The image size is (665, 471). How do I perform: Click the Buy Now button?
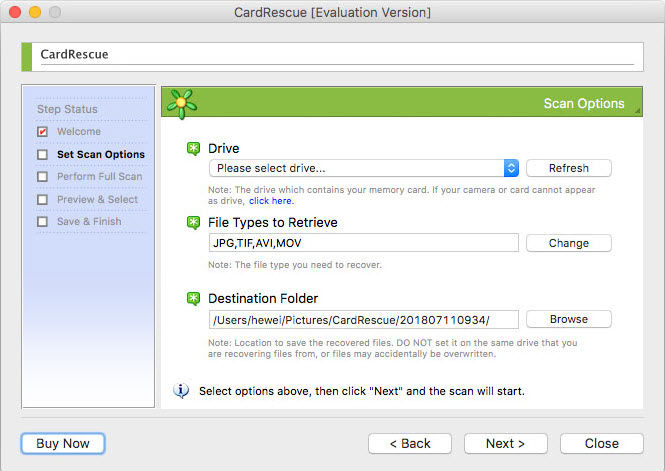click(x=63, y=443)
